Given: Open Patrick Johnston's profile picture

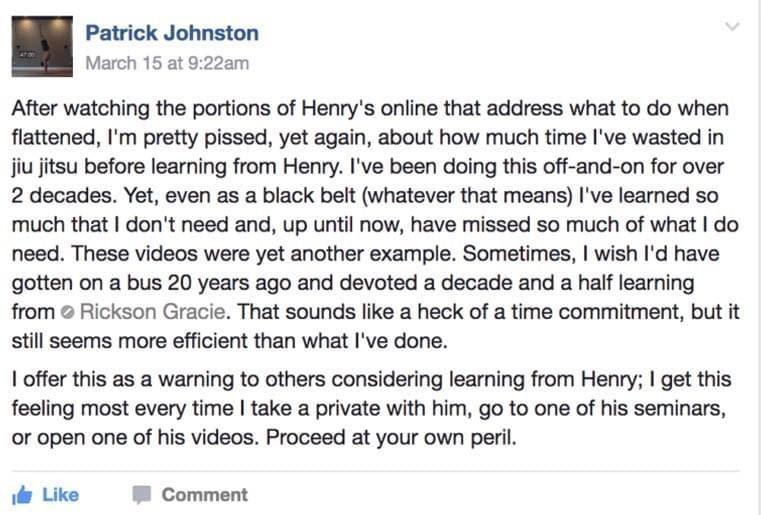Looking at the screenshot, I should pyautogui.click(x=42, y=47).
